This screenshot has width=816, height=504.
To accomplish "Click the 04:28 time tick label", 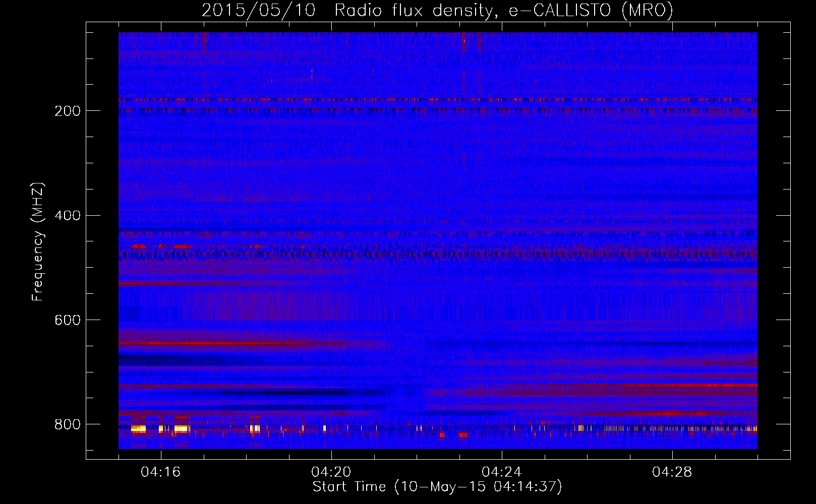I will tap(672, 472).
